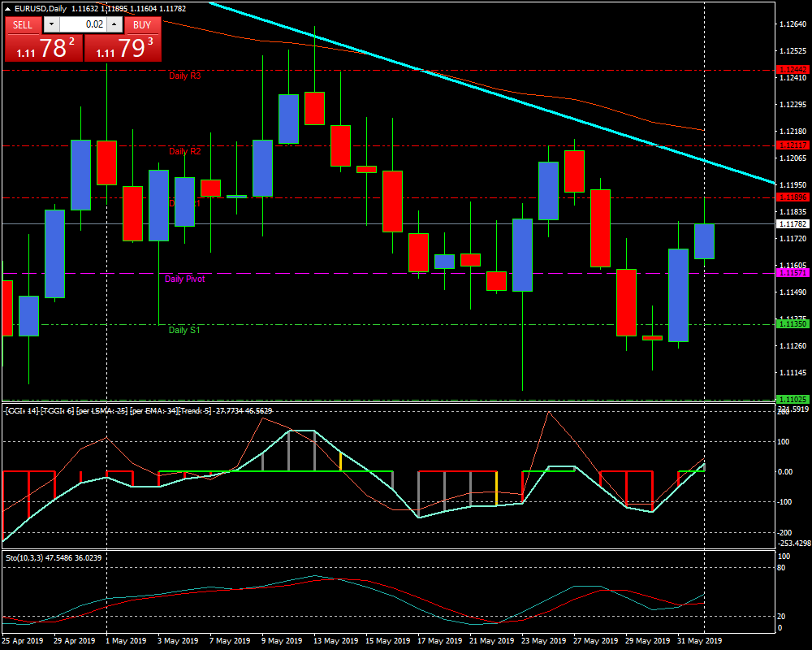Click the 1.11782 current price tag
This screenshot has height=650, width=812.
click(x=792, y=223)
